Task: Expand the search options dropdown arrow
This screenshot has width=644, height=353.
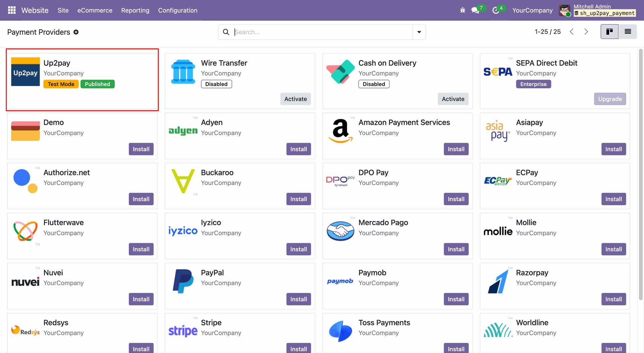Action: pos(419,32)
